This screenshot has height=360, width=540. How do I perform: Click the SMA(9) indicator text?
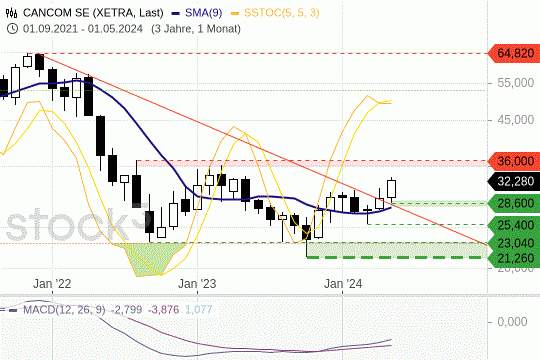[204, 13]
